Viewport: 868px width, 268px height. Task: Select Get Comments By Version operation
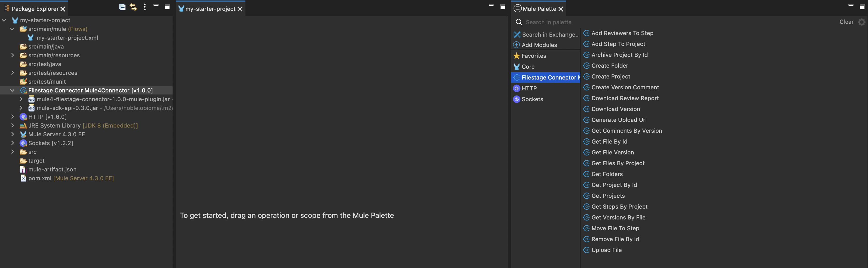626,131
